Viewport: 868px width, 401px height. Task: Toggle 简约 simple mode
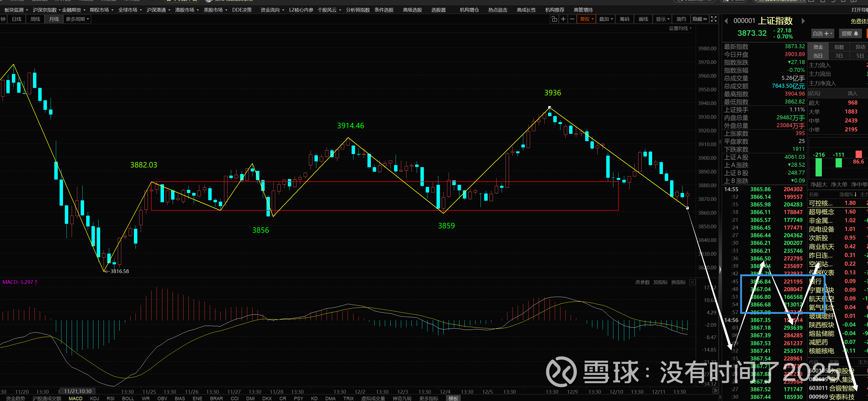[x=681, y=19]
